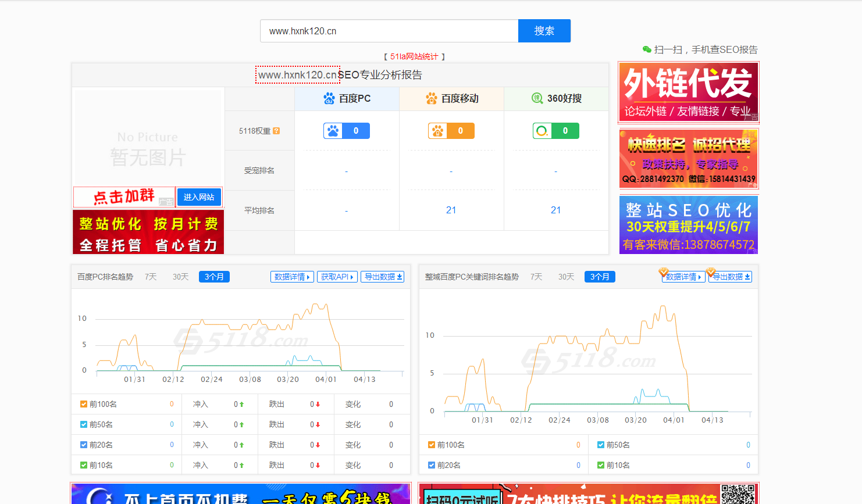Click the Baidu mobile orange weight badge

click(451, 131)
